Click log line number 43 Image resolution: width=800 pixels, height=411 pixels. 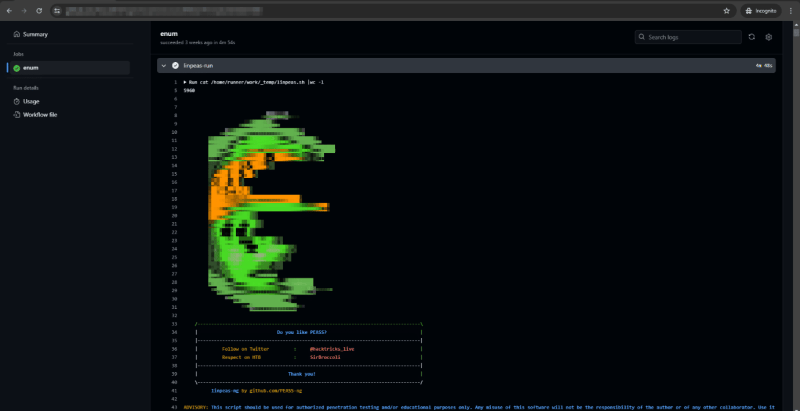[x=174, y=407]
